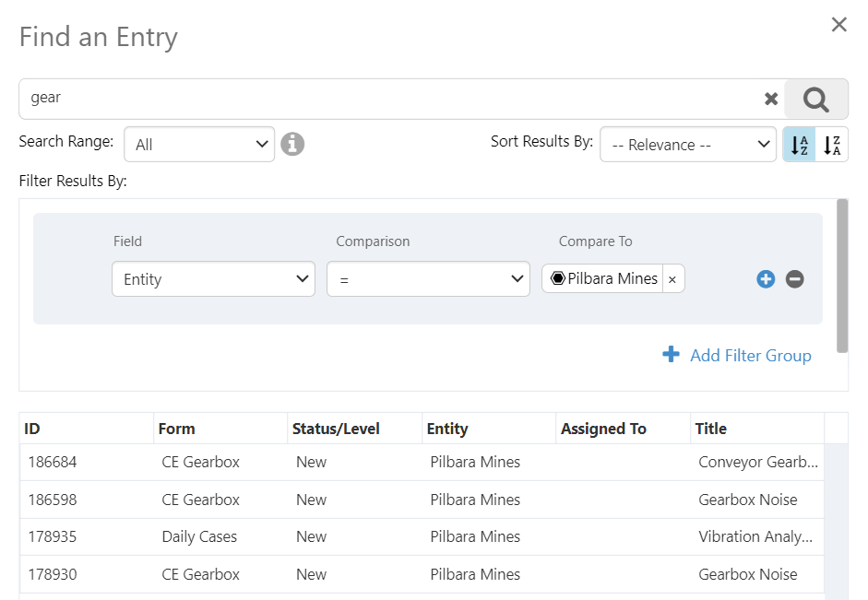Add a filter row with the blue plus icon
Screen dimensions: 868x600
766,279
